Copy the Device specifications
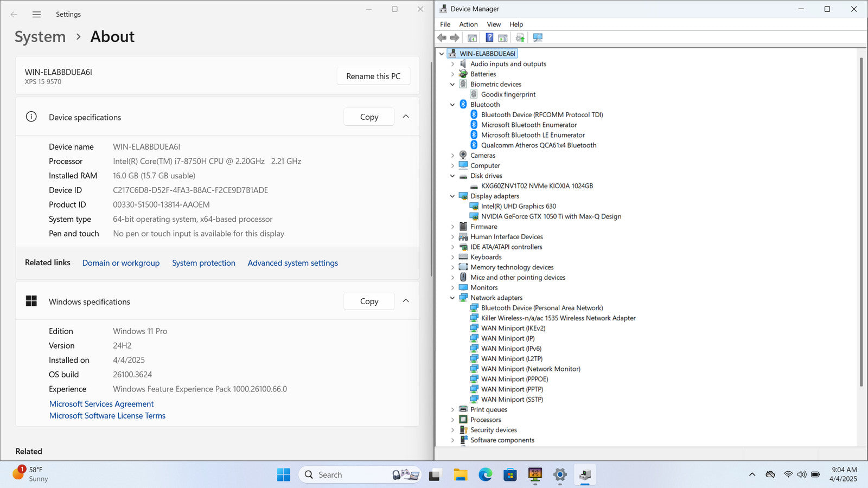 [x=369, y=117]
